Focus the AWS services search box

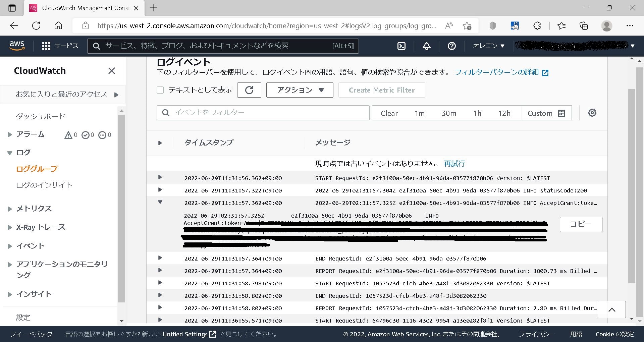(x=223, y=46)
